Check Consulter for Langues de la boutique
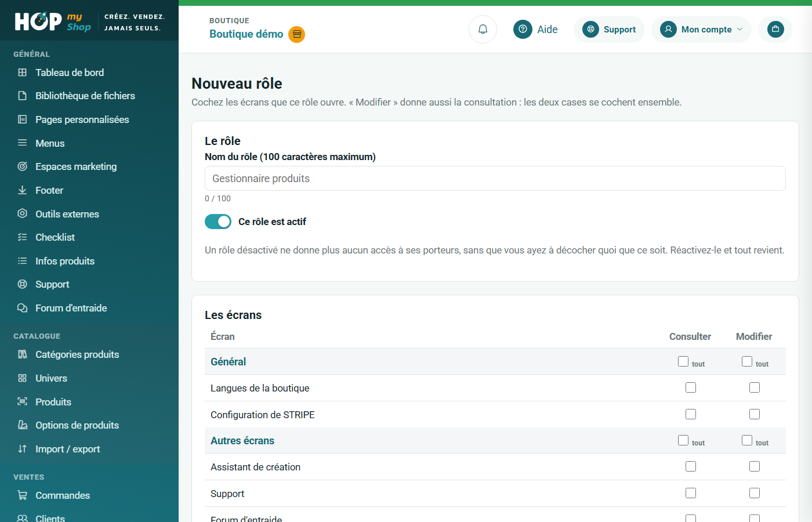The height and width of the screenshot is (522, 812). point(691,387)
